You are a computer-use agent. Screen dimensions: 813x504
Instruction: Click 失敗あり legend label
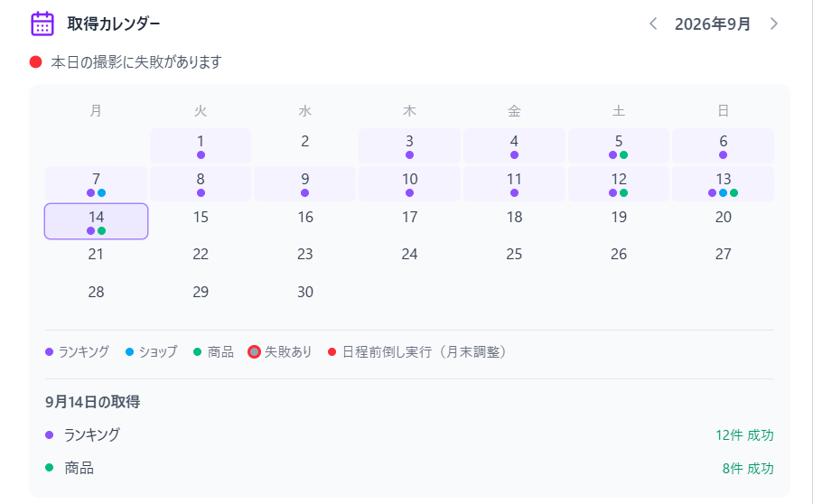288,352
